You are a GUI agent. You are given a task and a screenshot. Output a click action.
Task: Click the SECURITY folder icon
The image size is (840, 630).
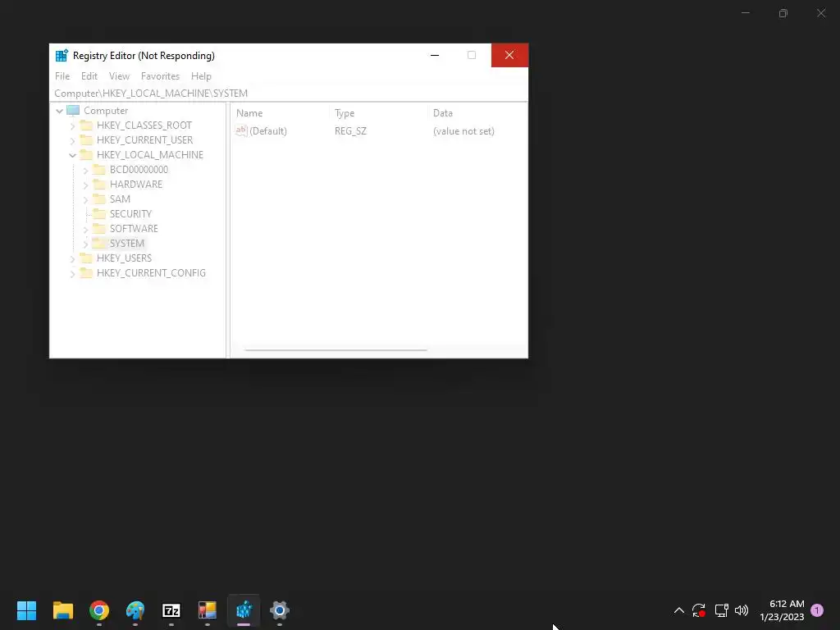coord(99,214)
